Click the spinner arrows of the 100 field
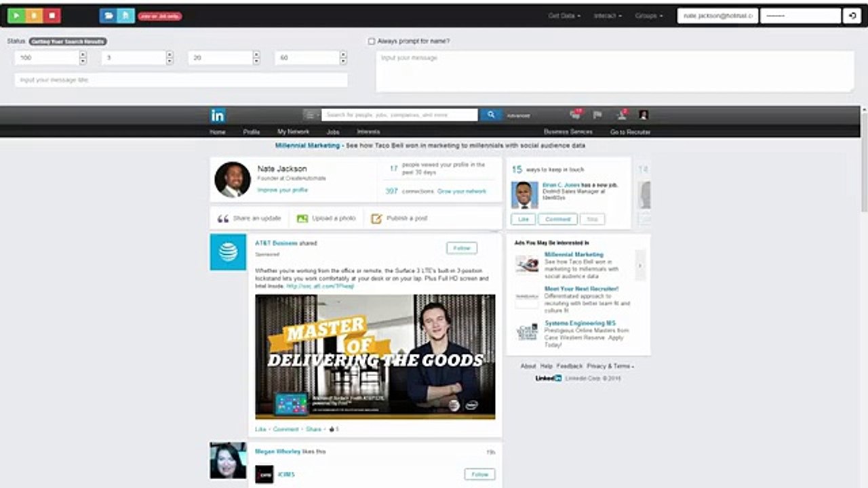The height and width of the screenshot is (488, 868). point(83,58)
